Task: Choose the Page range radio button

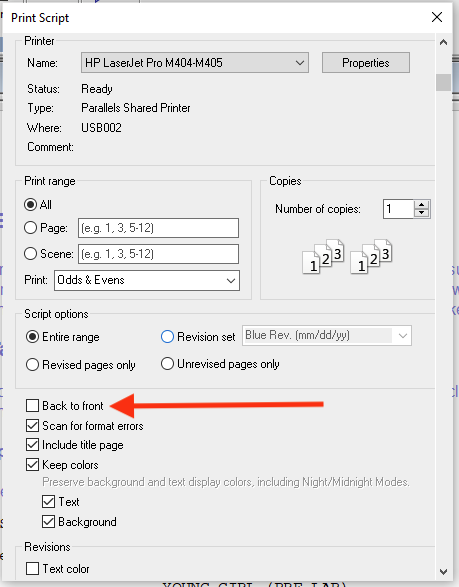Action: [30, 228]
